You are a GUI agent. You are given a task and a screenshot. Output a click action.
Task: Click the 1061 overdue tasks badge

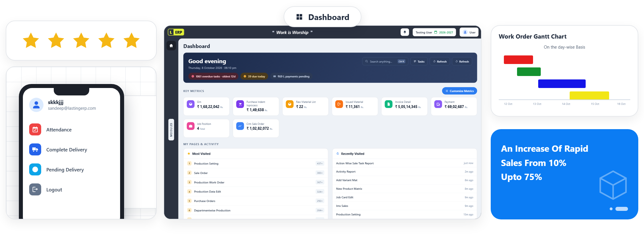point(213,77)
